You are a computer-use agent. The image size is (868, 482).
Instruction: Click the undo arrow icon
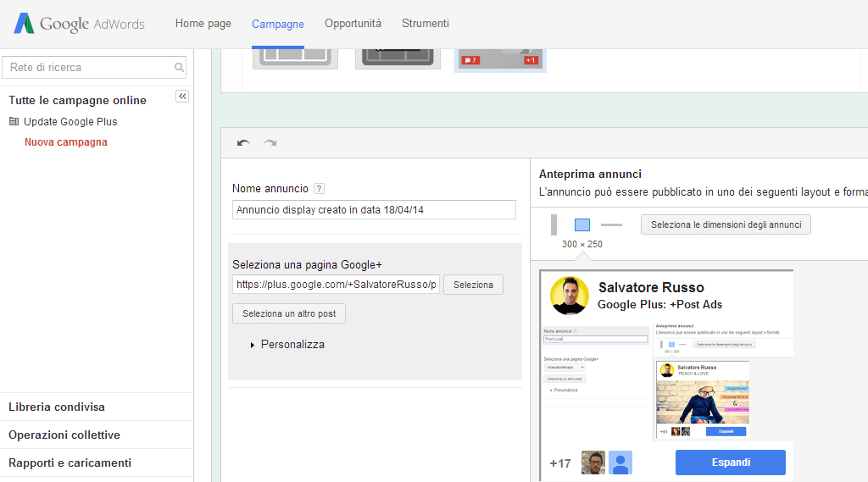243,143
